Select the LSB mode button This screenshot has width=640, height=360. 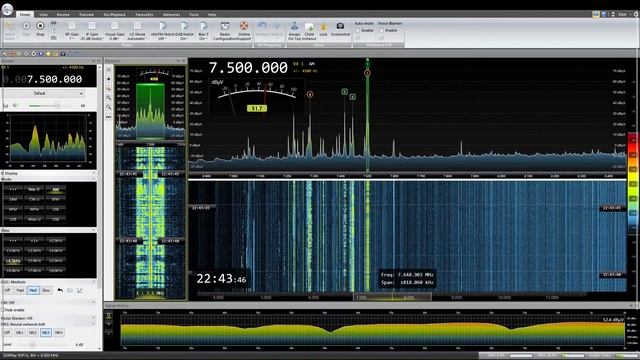click(55, 209)
